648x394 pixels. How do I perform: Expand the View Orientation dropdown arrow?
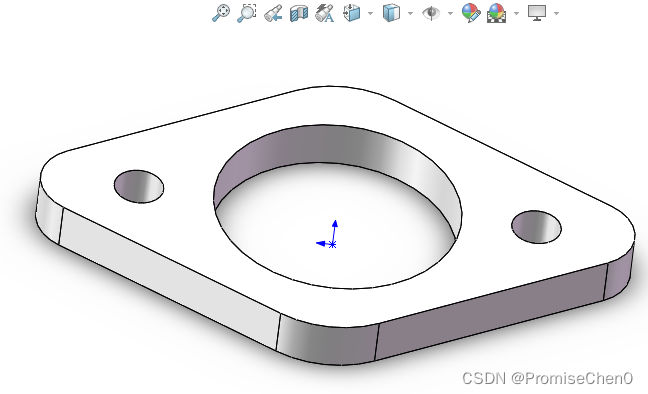(x=370, y=13)
